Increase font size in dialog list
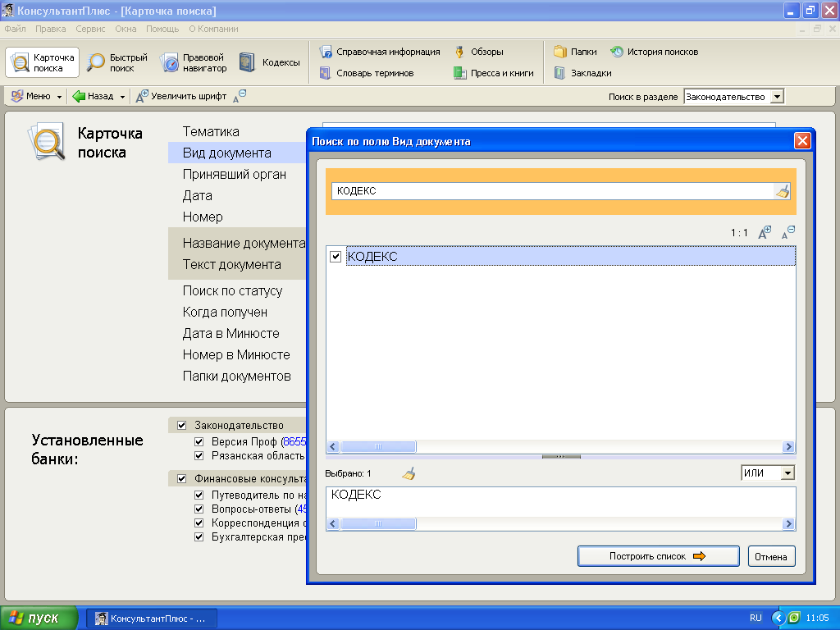This screenshot has width=840, height=630. tap(765, 232)
